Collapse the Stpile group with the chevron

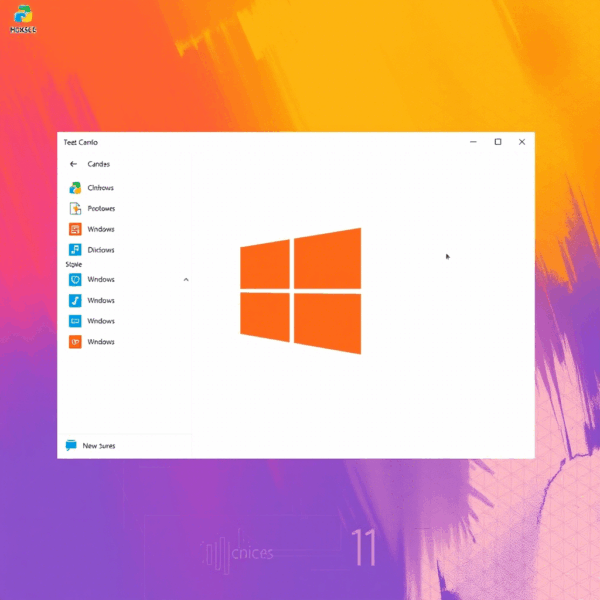[x=186, y=280]
